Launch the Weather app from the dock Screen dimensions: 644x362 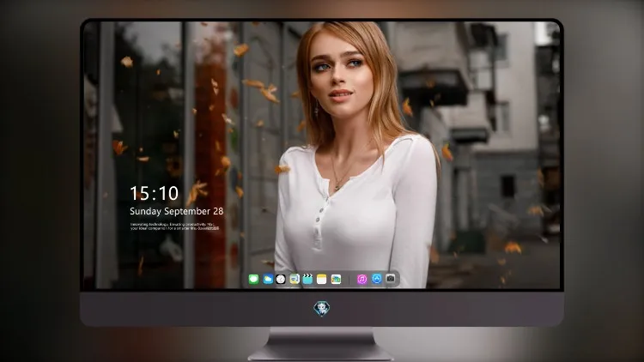(268, 279)
